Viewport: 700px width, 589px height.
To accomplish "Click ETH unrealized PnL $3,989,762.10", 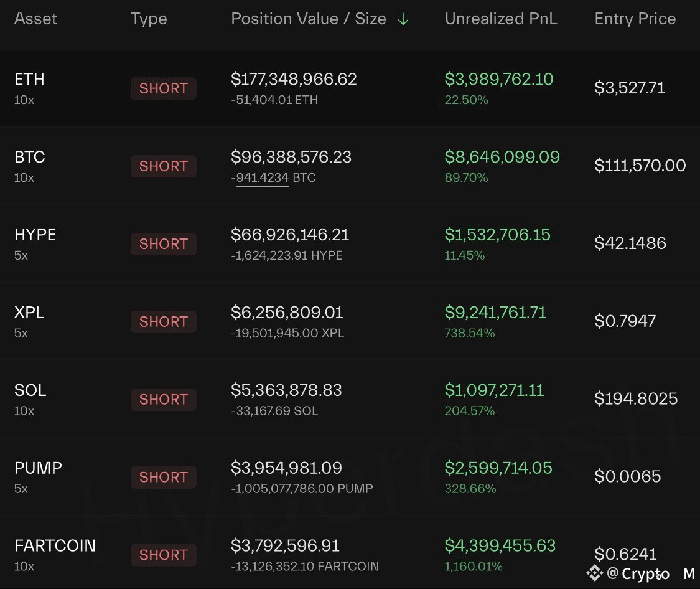I will point(498,79).
